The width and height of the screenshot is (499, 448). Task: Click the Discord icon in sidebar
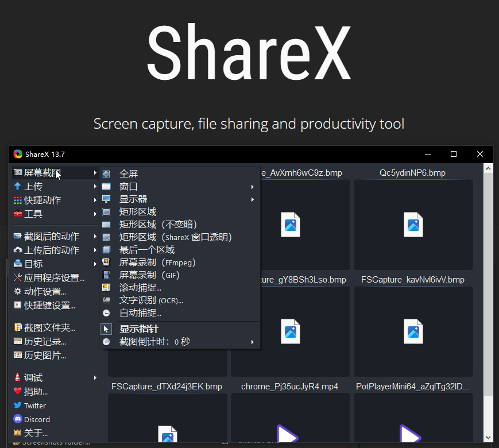18,419
